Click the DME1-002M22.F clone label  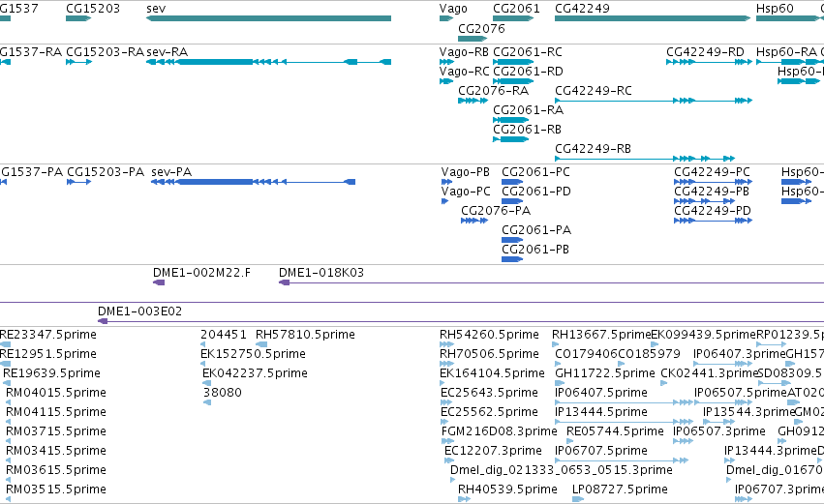click(201, 273)
